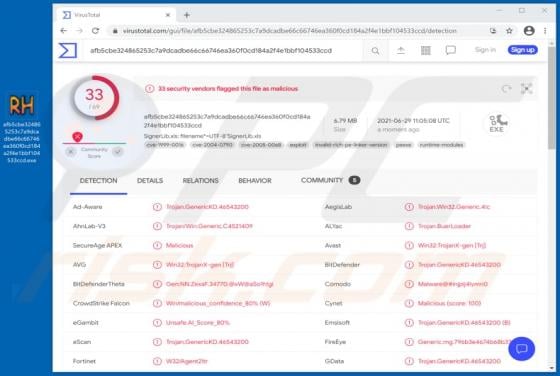
Task: Bookmark this page with star icon
Action: 509,31
